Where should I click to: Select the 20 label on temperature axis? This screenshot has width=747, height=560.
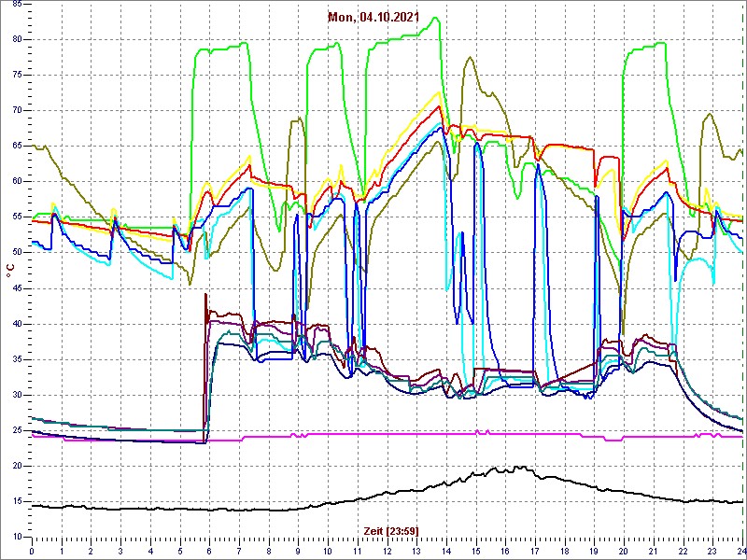[16, 466]
